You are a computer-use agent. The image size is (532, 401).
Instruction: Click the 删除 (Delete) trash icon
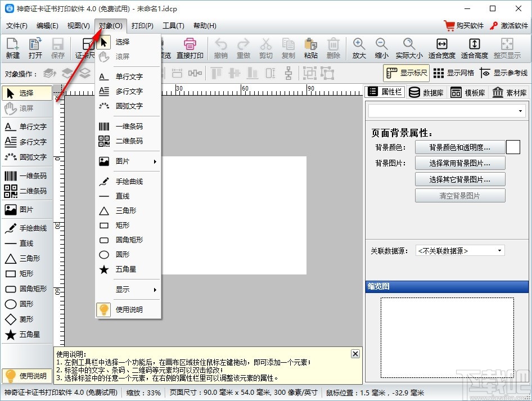coord(333,48)
